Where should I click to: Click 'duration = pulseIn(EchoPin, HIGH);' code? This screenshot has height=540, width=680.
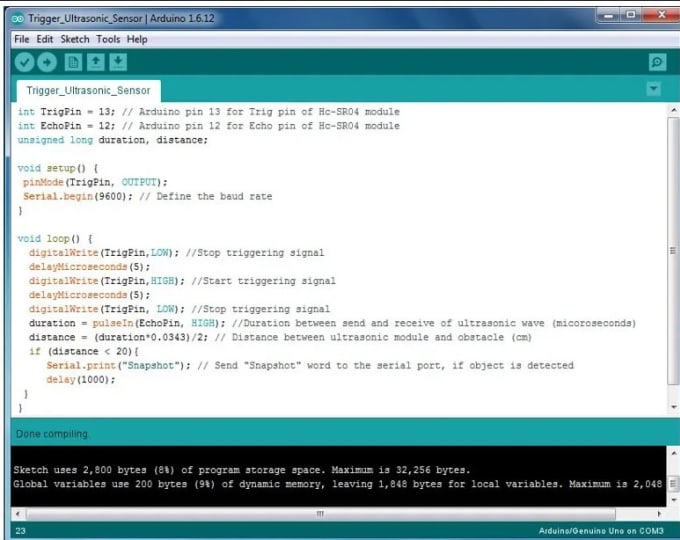(x=127, y=323)
